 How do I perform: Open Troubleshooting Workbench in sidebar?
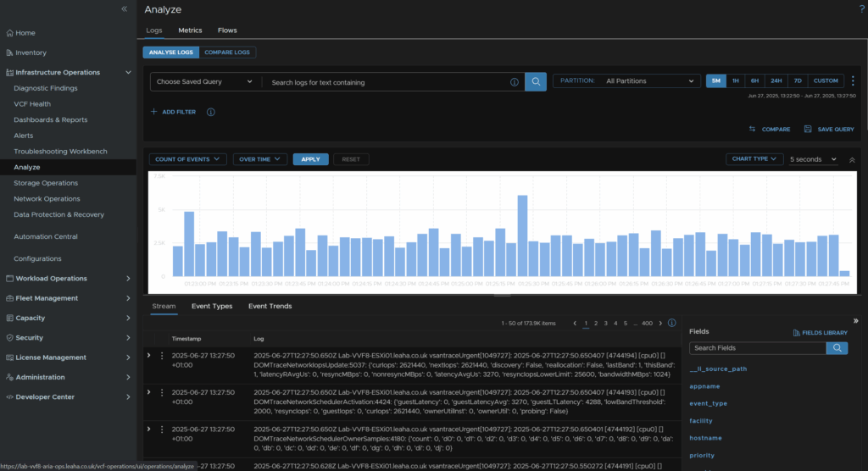click(60, 151)
